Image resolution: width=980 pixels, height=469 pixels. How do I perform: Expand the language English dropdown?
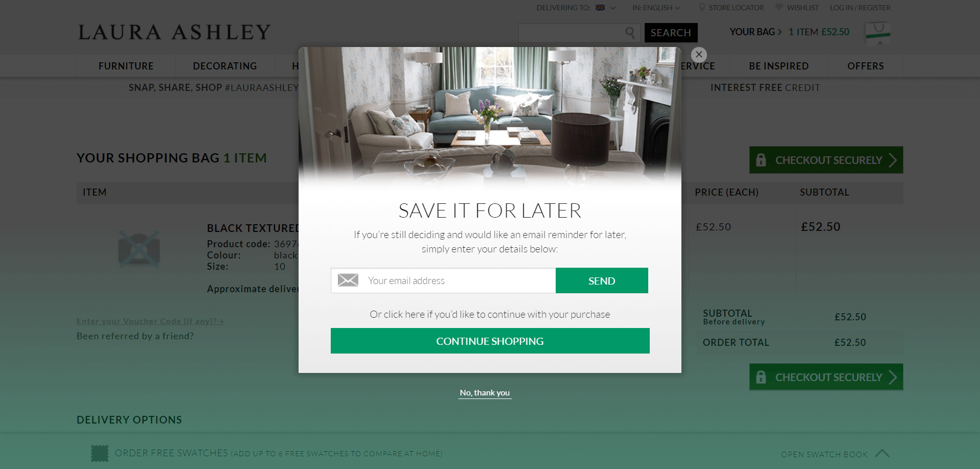656,8
